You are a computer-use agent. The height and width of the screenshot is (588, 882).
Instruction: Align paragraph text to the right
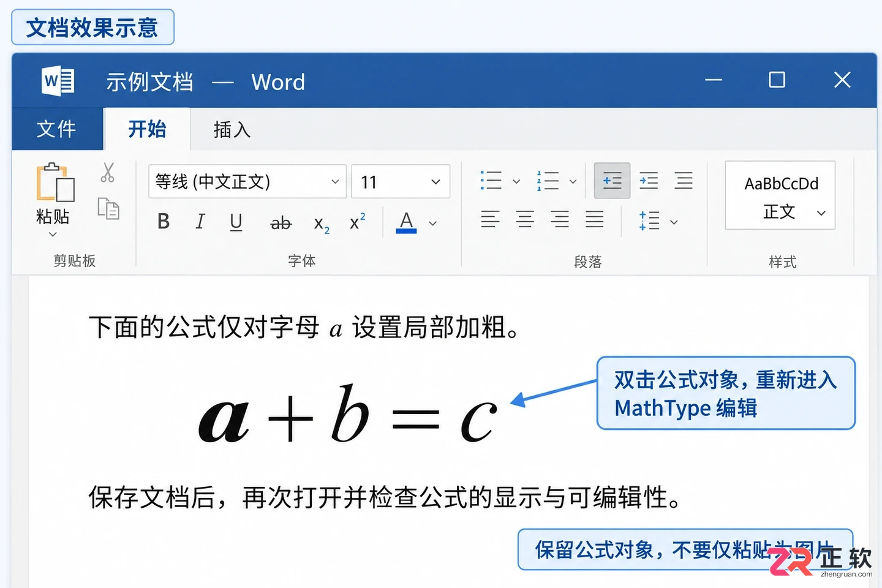pyautogui.click(x=560, y=219)
